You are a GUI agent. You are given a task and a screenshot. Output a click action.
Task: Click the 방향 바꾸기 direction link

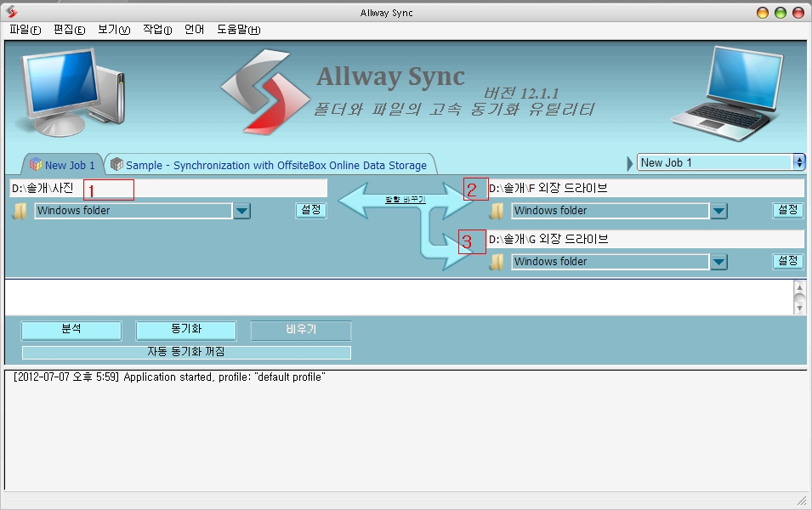coord(406,200)
